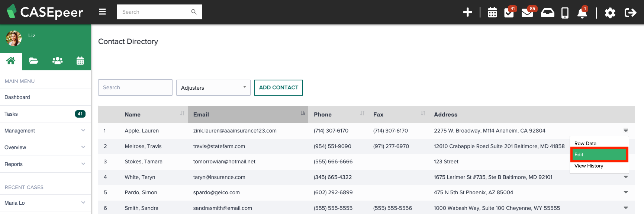Screen dimensions: 644x214
Task: Sort by Phone column header
Action: click(338, 114)
